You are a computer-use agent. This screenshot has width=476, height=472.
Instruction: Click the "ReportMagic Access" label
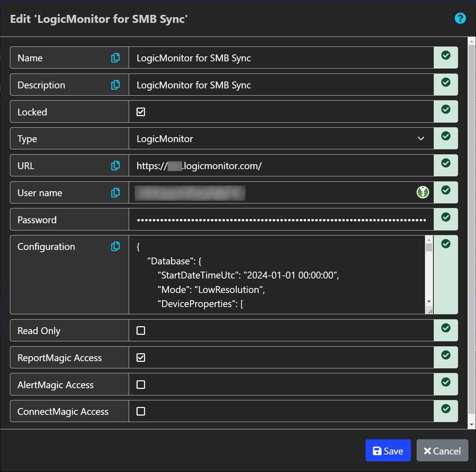click(x=60, y=358)
